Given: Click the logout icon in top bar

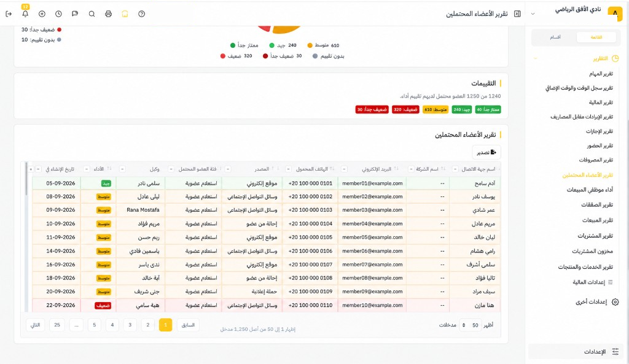Looking at the screenshot, I should [9, 14].
